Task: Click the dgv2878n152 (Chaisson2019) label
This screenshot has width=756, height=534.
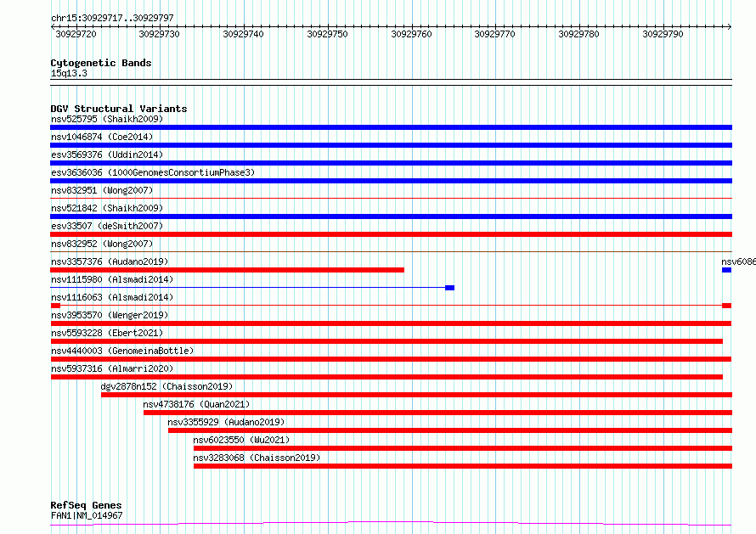Action: point(166,386)
